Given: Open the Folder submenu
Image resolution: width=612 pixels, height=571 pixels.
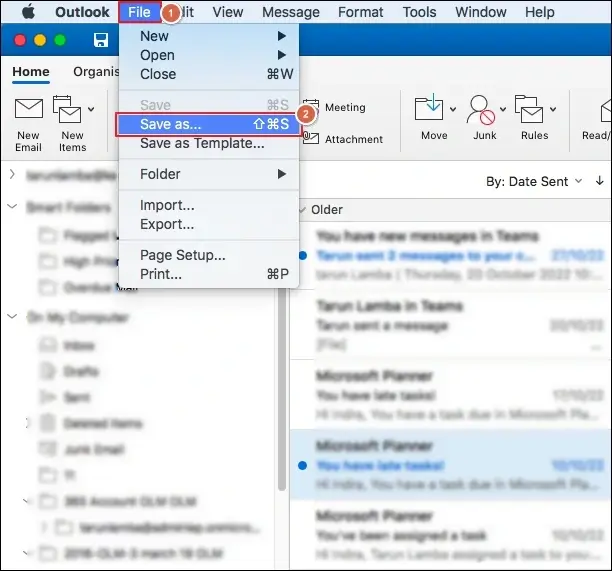Looking at the screenshot, I should pos(209,174).
